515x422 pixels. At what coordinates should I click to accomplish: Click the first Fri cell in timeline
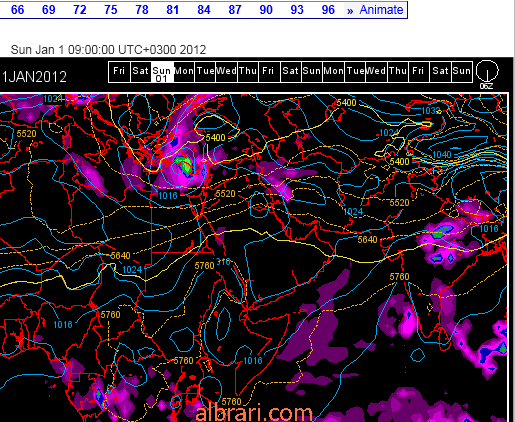point(119,72)
